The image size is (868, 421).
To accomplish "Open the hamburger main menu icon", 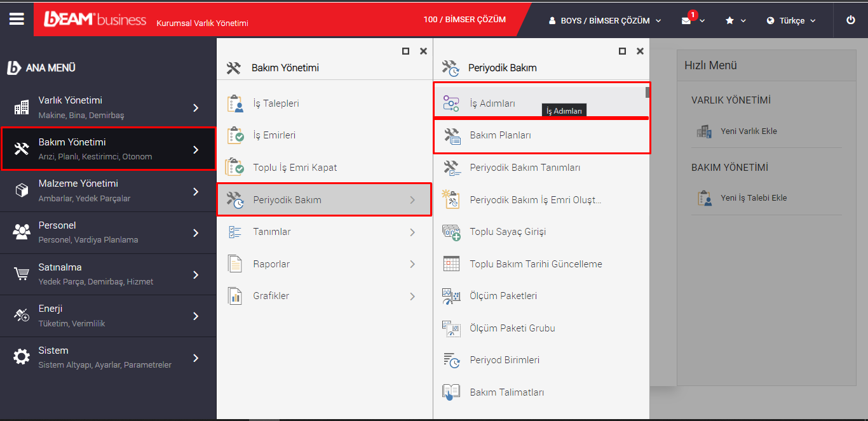I will tap(17, 19).
